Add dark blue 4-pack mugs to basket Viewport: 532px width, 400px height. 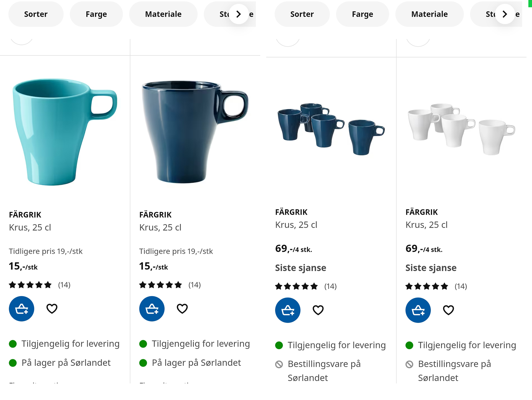click(288, 310)
